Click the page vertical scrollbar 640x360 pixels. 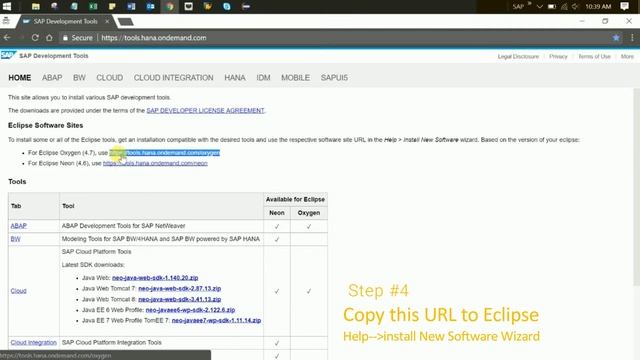(636, 187)
